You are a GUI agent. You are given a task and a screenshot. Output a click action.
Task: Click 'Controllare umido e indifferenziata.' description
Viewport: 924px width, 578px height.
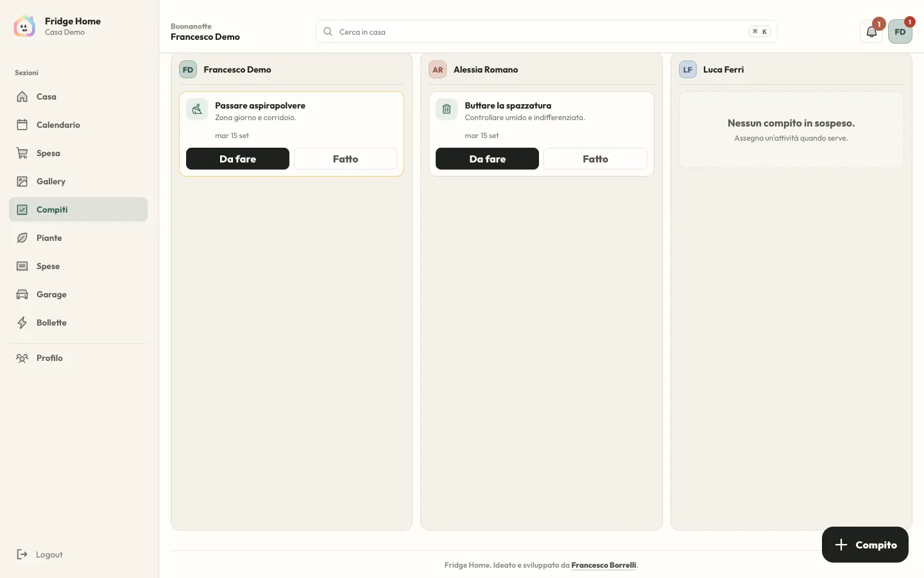click(x=525, y=118)
